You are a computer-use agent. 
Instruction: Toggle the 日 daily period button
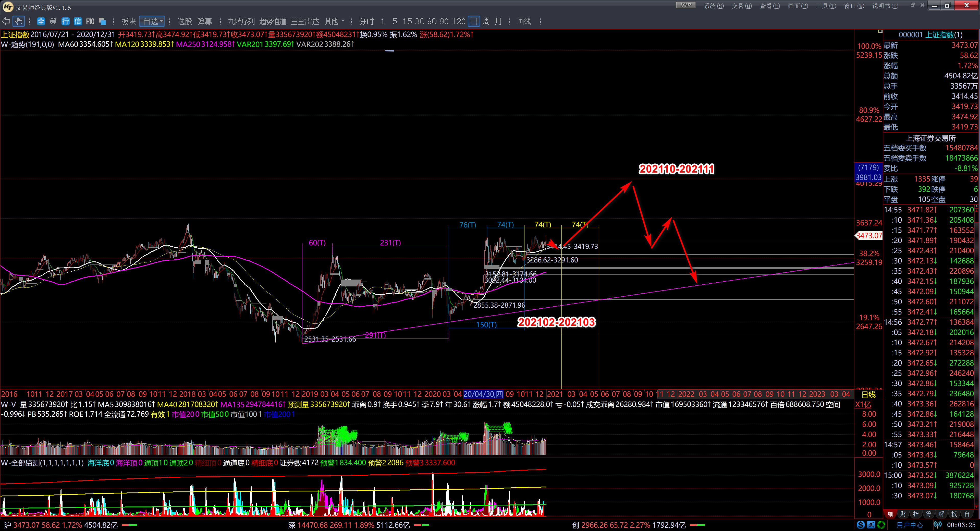(473, 21)
